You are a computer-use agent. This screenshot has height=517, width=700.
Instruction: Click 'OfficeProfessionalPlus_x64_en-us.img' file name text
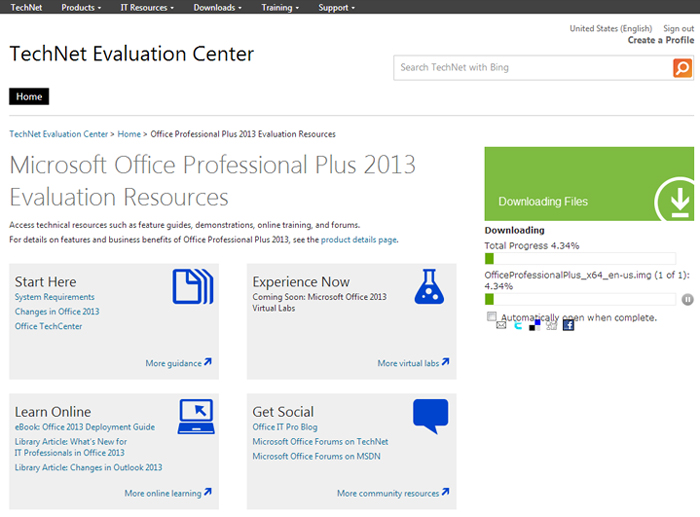pos(568,275)
